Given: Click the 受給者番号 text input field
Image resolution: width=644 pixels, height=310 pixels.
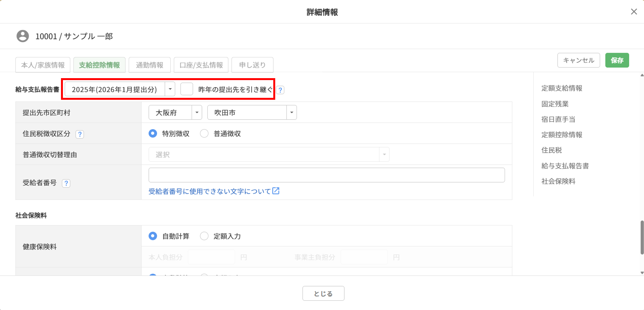Looking at the screenshot, I should 327,175.
